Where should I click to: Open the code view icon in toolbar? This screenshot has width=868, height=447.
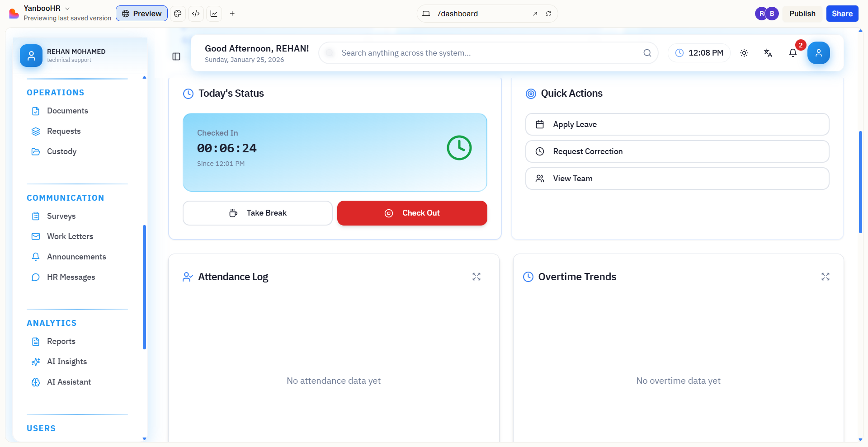[x=196, y=14]
